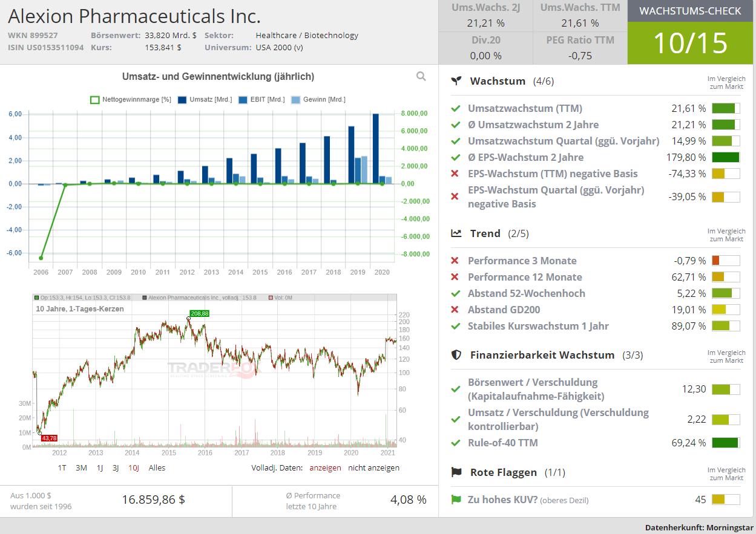Click the green flag icon beside Zu hohes KUV
Image resolution: width=756 pixels, height=534 pixels.
(x=456, y=500)
